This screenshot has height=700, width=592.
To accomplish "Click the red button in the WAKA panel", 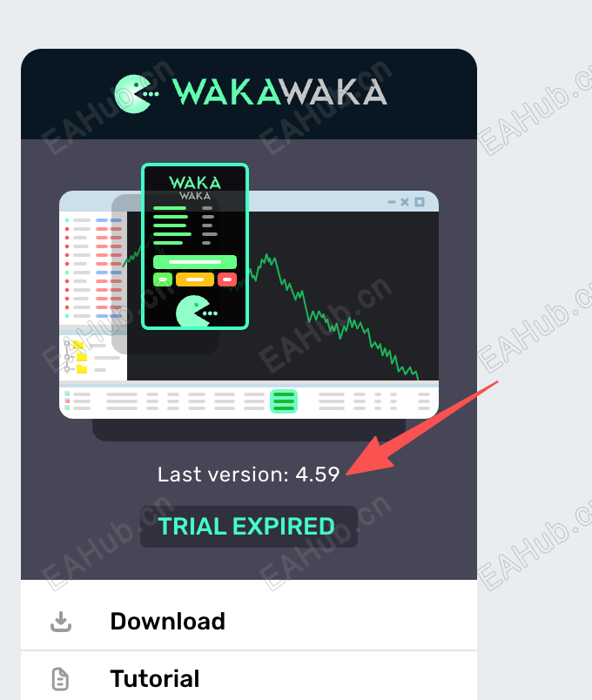I will (x=227, y=279).
